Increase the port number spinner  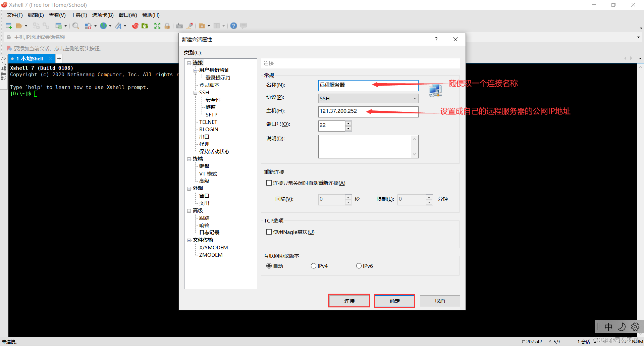348,123
